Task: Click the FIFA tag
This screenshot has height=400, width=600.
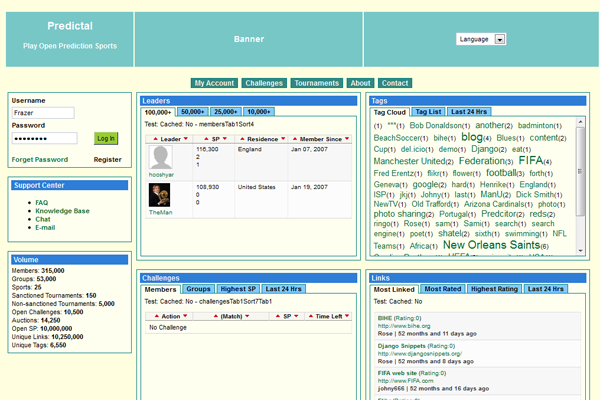Action: pyautogui.click(x=531, y=160)
